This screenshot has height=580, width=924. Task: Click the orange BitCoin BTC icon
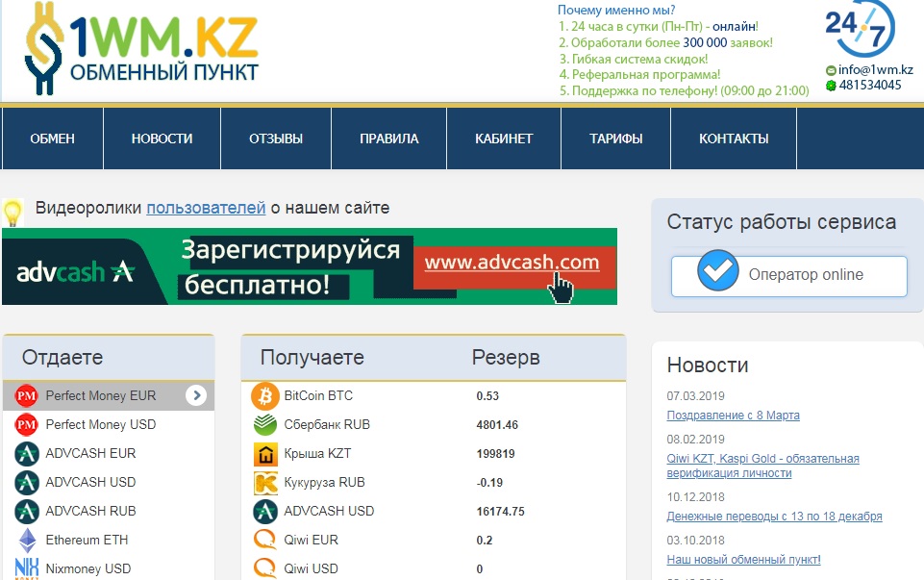265,395
